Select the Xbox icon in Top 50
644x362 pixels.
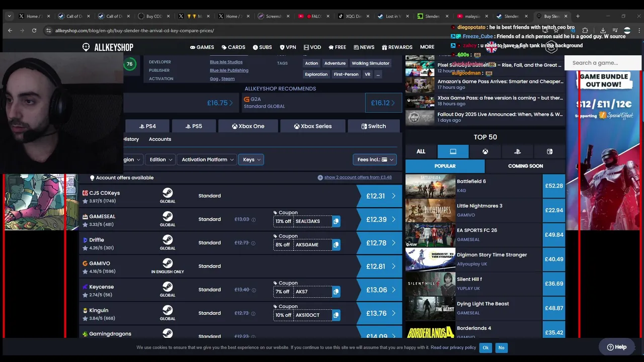(x=485, y=151)
